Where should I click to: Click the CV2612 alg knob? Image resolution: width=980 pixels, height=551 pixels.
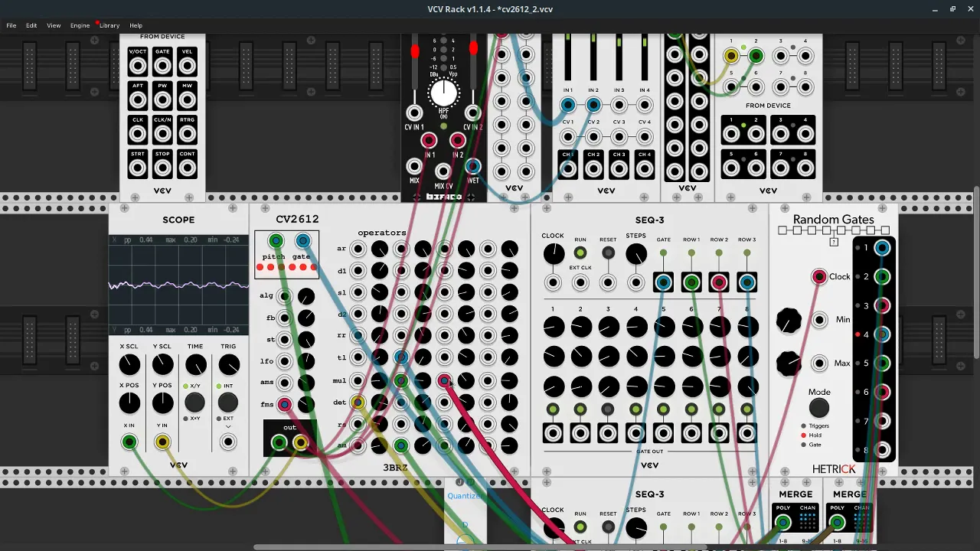306,296
